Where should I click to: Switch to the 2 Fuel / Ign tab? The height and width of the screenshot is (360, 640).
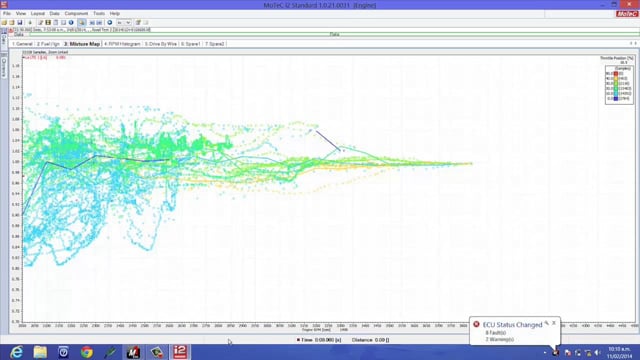(48, 44)
